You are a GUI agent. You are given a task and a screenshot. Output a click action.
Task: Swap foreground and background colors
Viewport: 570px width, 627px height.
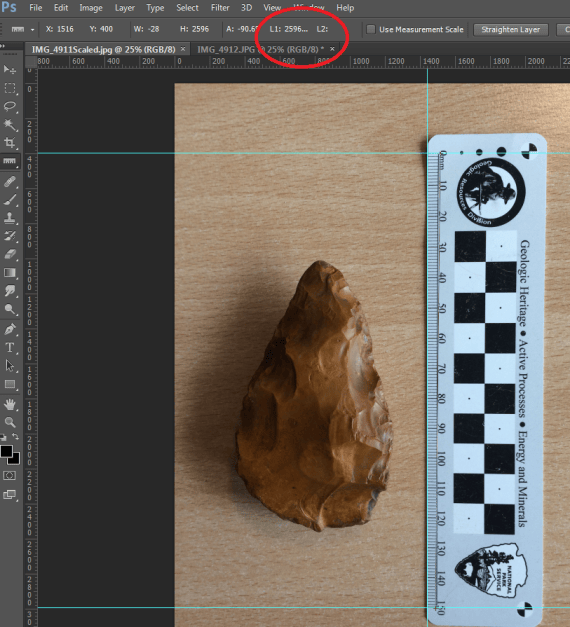(x=15, y=437)
